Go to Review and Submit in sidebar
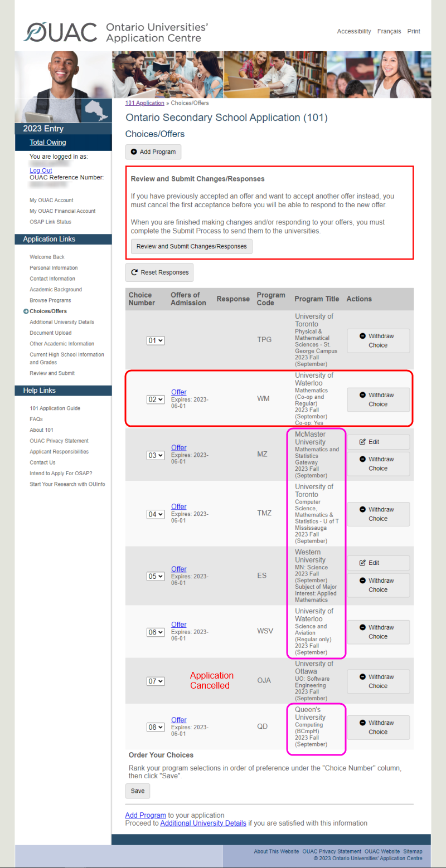Viewport: 446px width, 868px height. pos(52,373)
